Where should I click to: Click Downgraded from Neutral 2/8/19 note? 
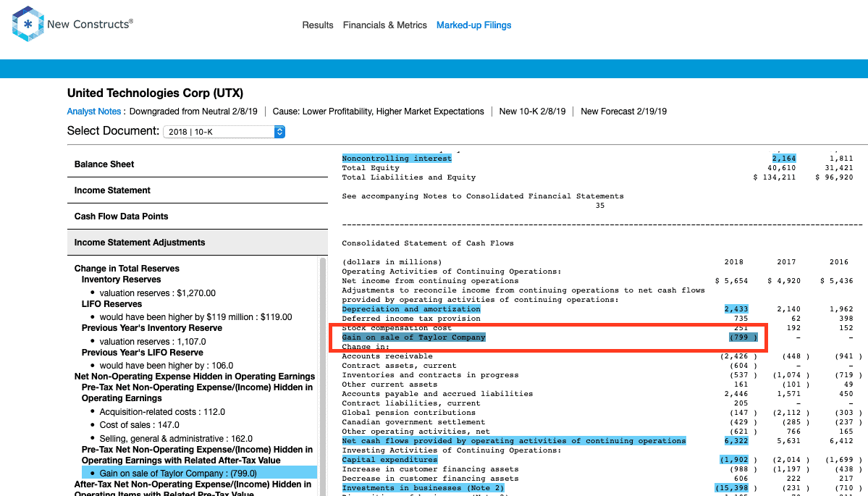[193, 112]
